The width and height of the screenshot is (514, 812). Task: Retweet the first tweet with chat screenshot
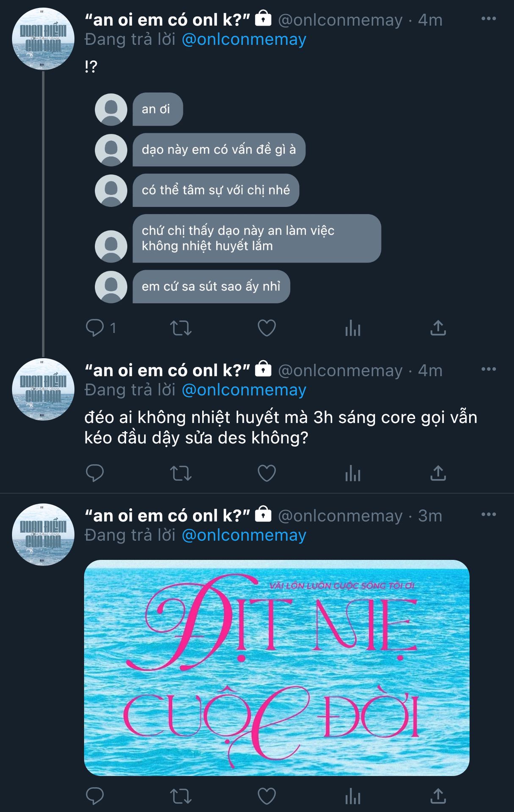[181, 328]
